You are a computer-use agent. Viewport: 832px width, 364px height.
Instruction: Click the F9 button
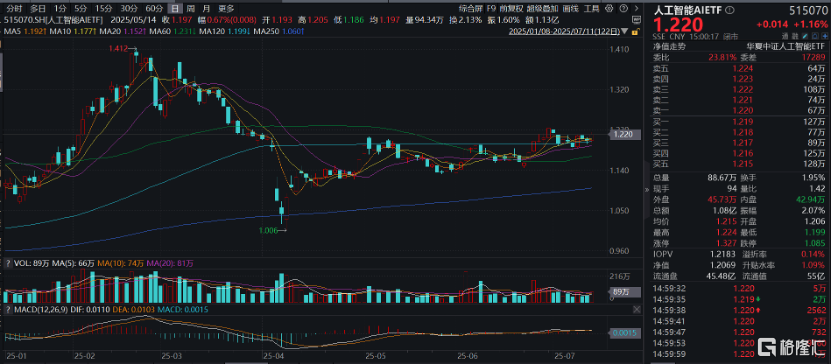click(x=491, y=8)
